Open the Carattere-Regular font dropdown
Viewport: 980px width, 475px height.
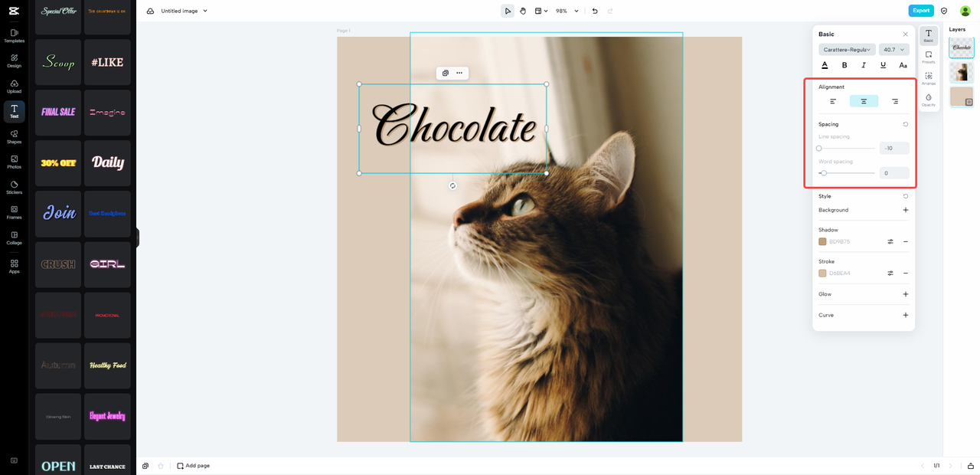click(x=847, y=50)
